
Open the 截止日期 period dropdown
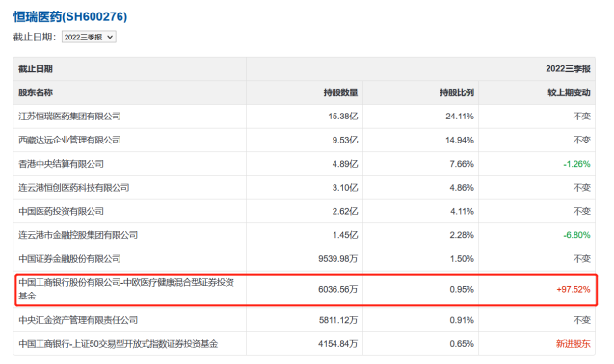point(89,37)
